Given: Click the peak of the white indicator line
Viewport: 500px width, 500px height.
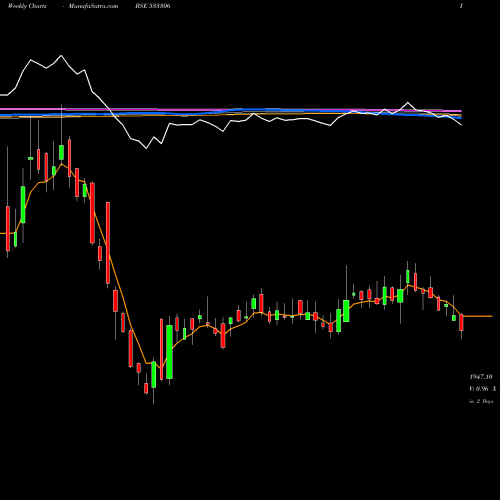Looking at the screenshot, I should (x=61, y=55).
